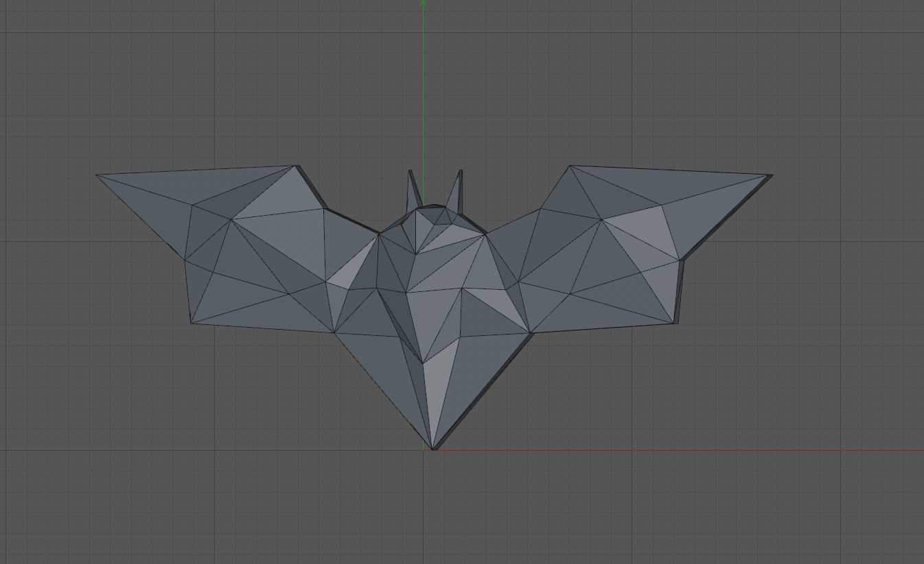
Task: Click the outer tip of the left wing
Action: tap(97, 176)
